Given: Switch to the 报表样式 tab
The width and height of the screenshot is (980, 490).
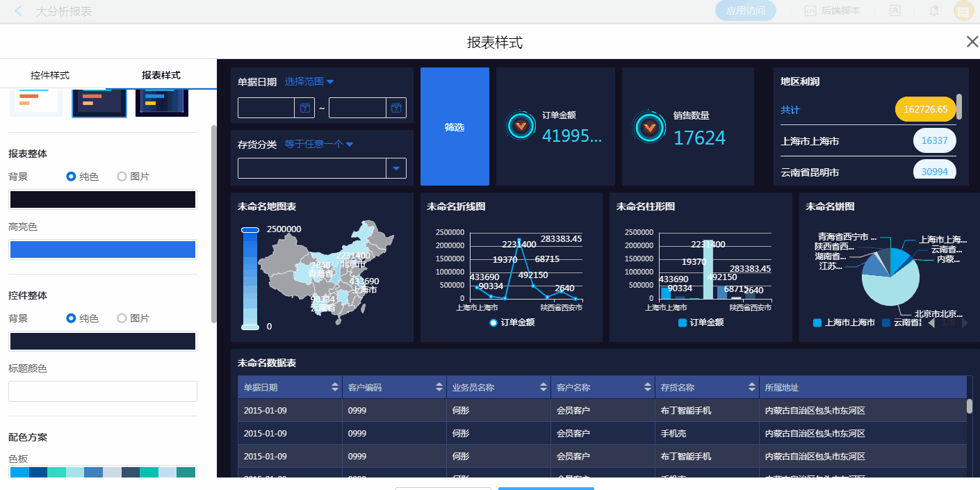Looking at the screenshot, I should pyautogui.click(x=161, y=75).
